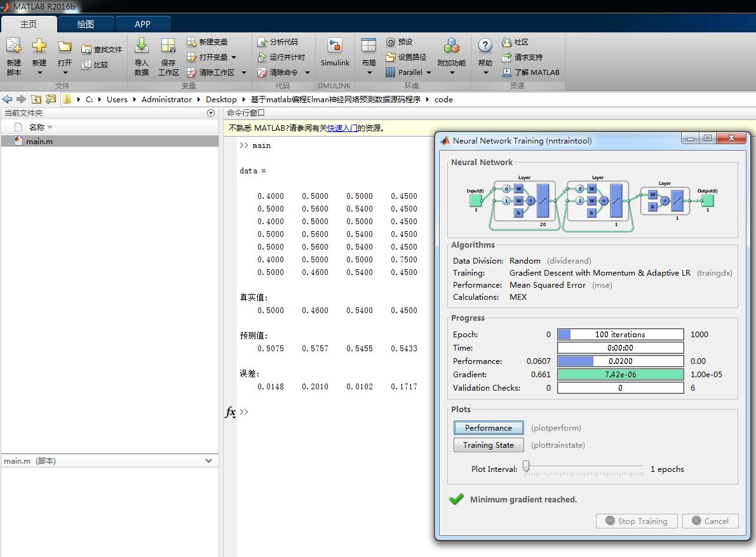The image size is (756, 557).
Task: Click the back arrow in address bar
Action: pyautogui.click(x=7, y=99)
